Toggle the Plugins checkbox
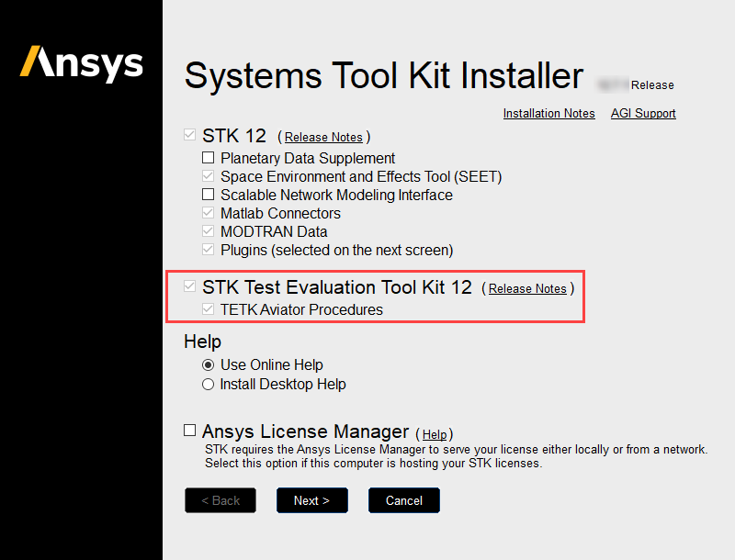 pyautogui.click(x=209, y=249)
